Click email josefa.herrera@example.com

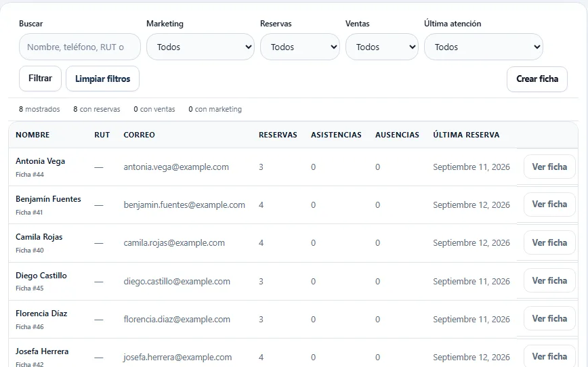pos(177,358)
